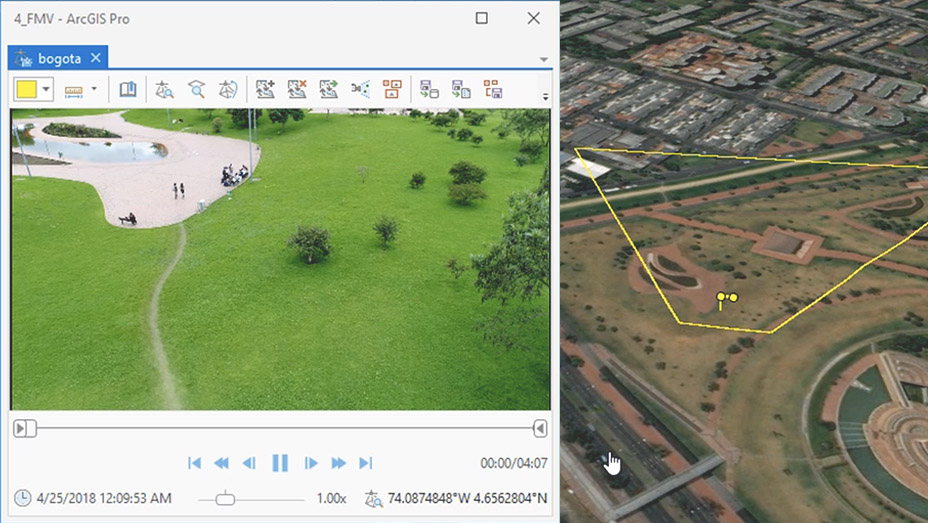Viewport: 928px width, 523px height.
Task: Step back one frame
Action: 249,463
